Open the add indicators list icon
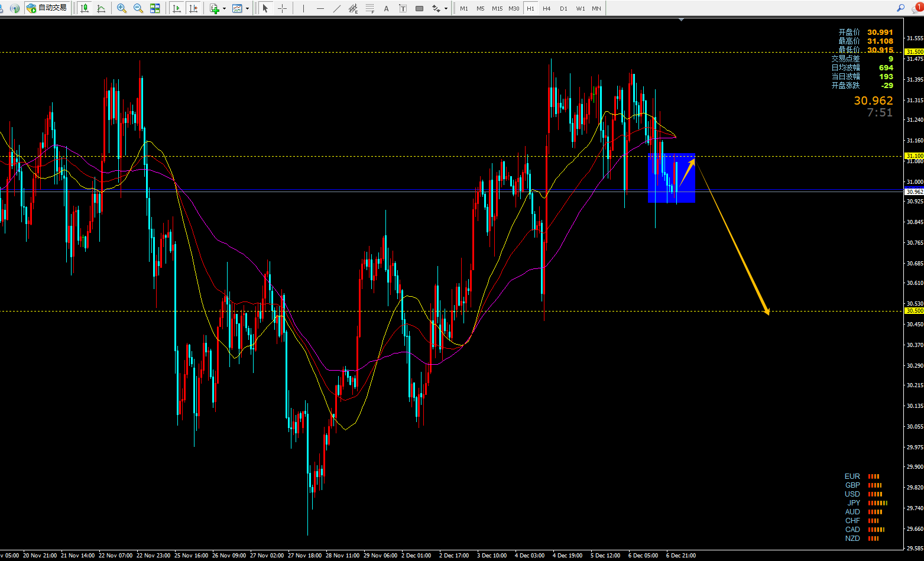Viewport: 924px width, 561px height. tap(215, 8)
